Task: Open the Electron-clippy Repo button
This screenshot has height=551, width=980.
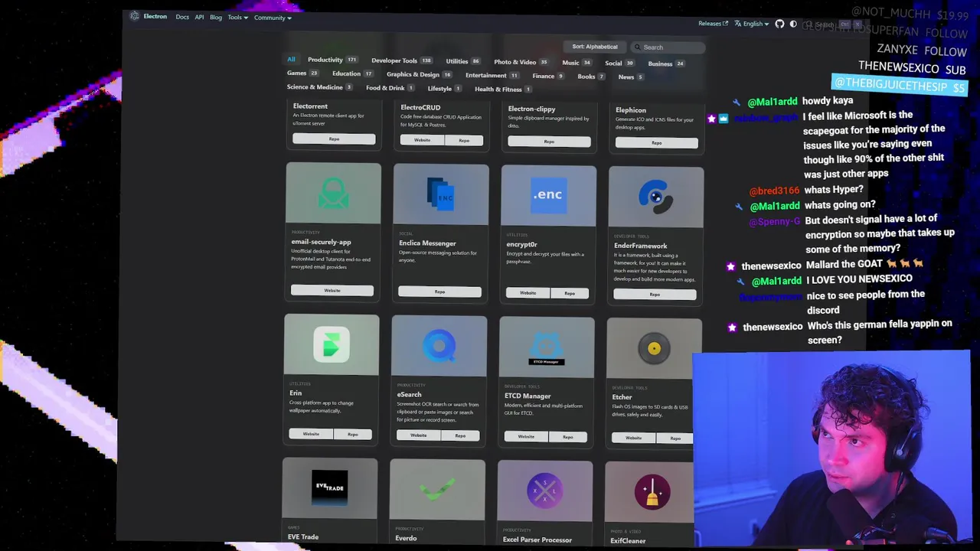Action: coord(549,142)
